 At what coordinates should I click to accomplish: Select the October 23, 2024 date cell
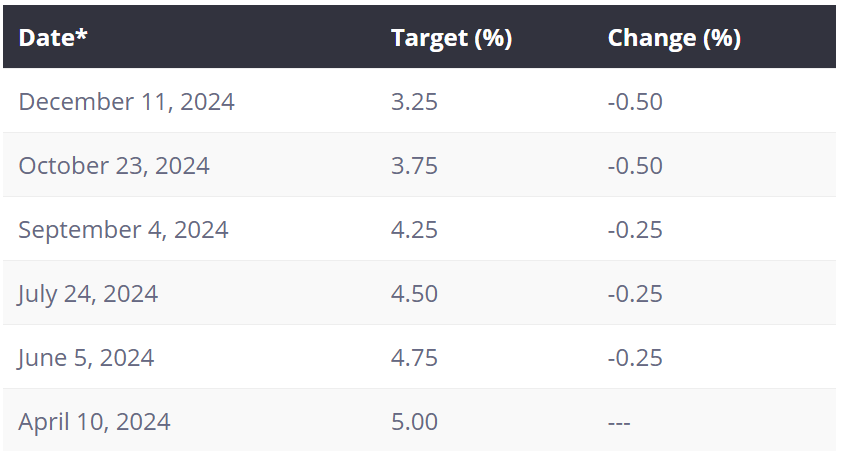click(x=114, y=166)
